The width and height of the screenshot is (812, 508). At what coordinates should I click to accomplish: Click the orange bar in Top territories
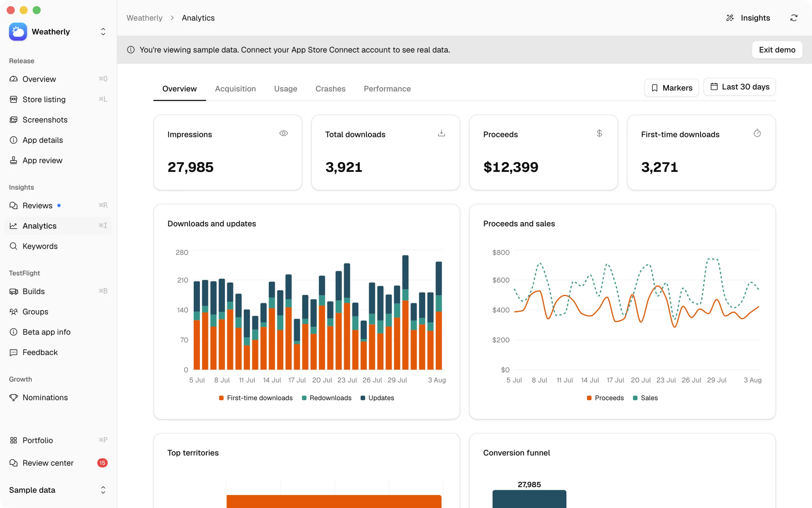pos(334,501)
